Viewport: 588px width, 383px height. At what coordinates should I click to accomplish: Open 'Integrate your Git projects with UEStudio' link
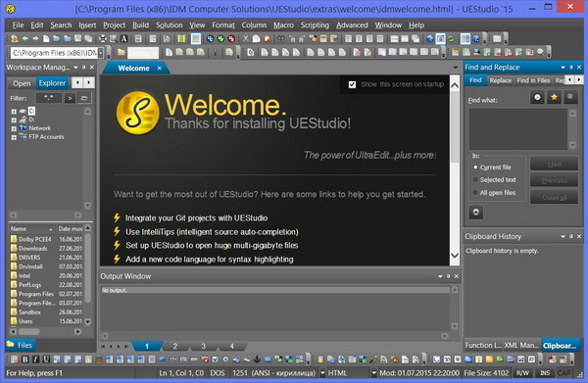[196, 218]
